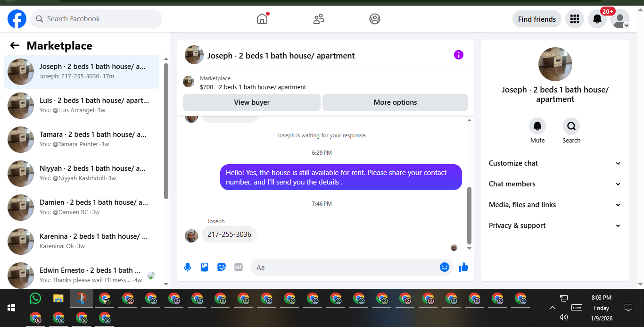Expand the Chat members section
644x327 pixels.
[x=555, y=184]
